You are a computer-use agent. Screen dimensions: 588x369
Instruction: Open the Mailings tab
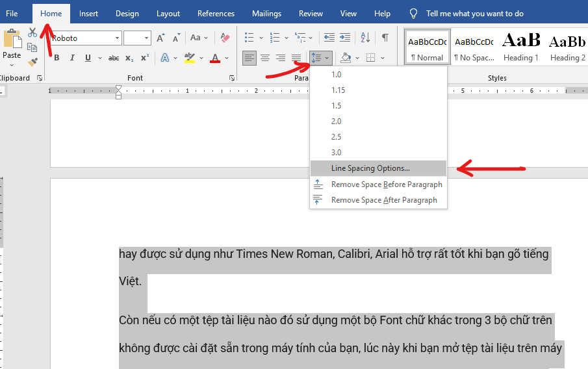(x=266, y=14)
